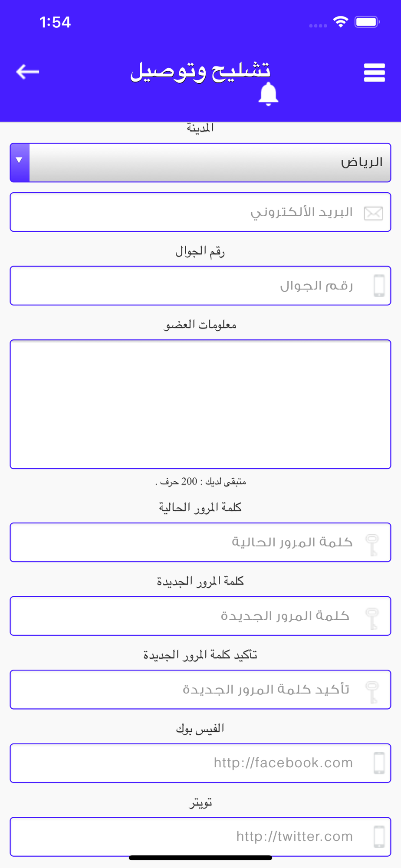Screen dimensions: 401x868
Task: Focus the http://twitter.com input field
Action: pyautogui.click(x=200, y=837)
